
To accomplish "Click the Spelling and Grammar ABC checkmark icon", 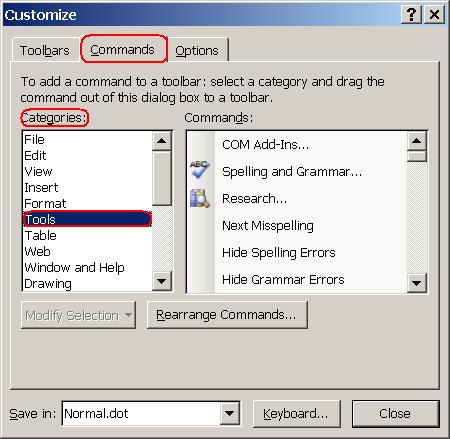I will pyautogui.click(x=199, y=169).
